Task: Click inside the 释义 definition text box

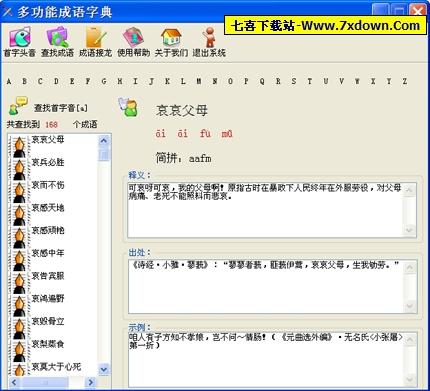Action: point(266,210)
